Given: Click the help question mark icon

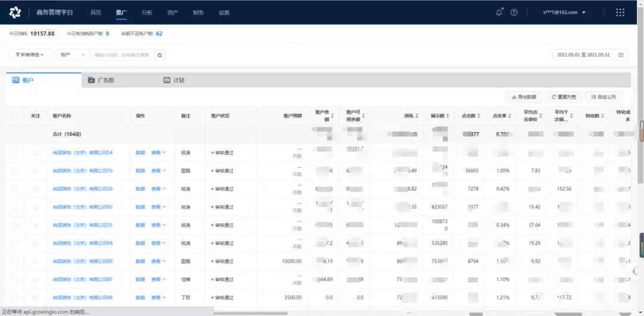Looking at the screenshot, I should 514,13.
